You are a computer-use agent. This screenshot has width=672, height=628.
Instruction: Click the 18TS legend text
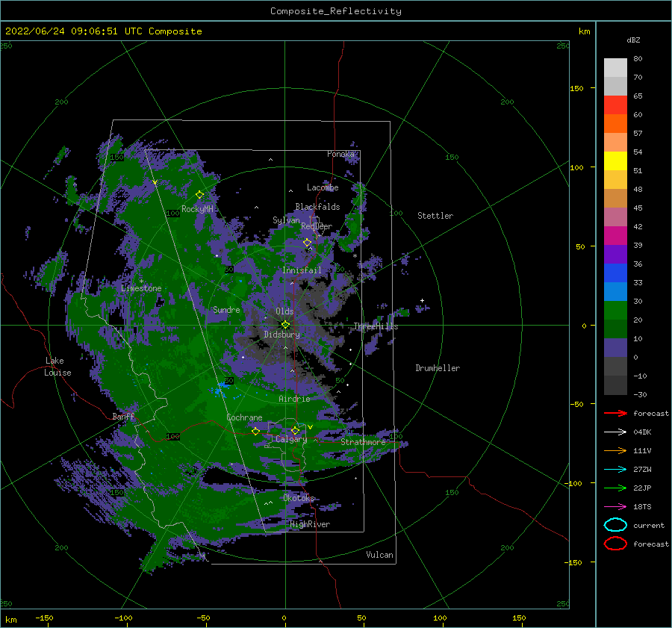point(642,506)
